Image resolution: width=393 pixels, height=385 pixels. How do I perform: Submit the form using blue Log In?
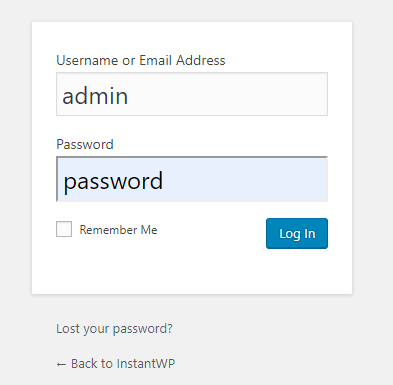(x=297, y=233)
